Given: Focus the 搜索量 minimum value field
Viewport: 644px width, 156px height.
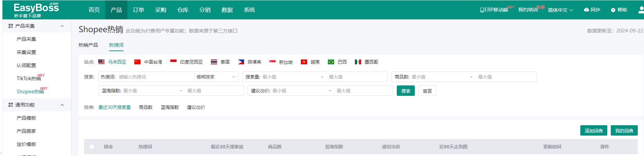Looking at the screenshot, I should 289,77.
